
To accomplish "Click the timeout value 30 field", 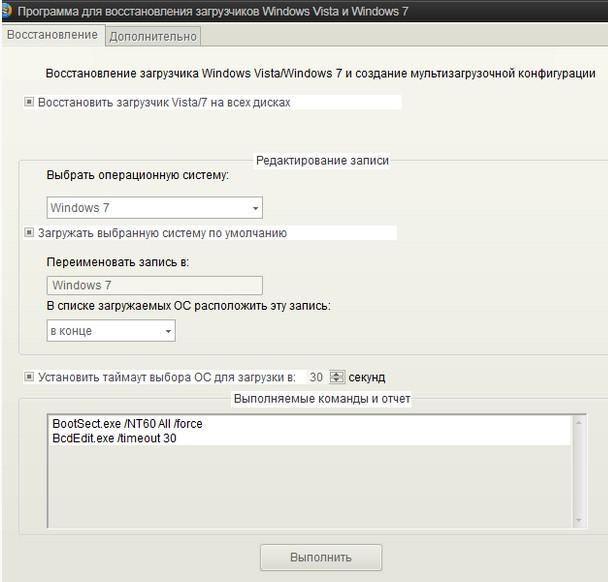I will click(316, 377).
